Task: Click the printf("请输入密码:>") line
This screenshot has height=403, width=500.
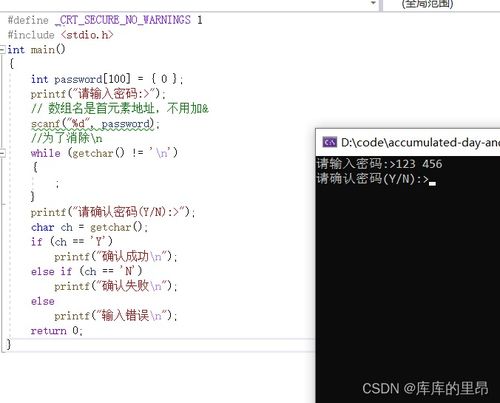Action: [98, 94]
